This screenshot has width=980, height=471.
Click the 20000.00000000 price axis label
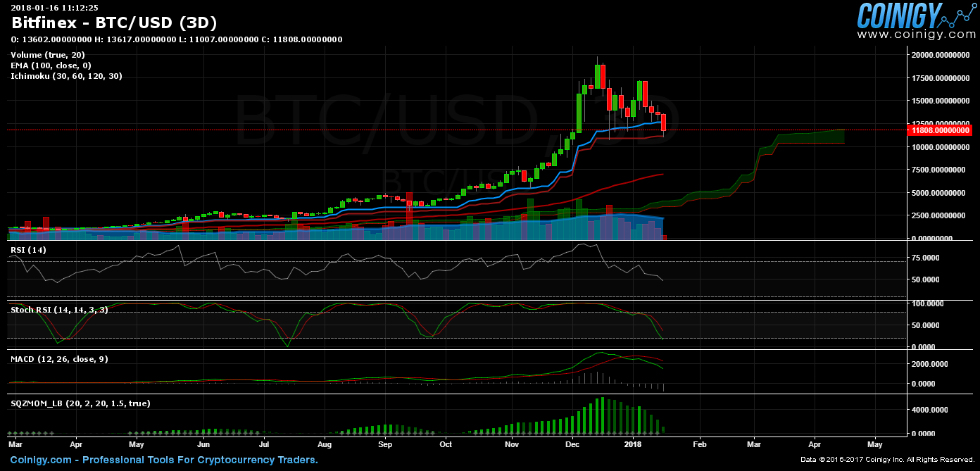(x=941, y=55)
